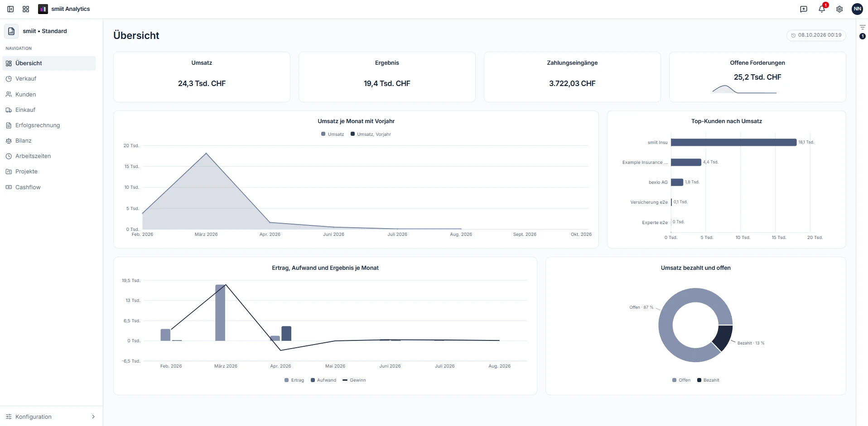Open Zahlungseingänge KPI card
Image resolution: width=868 pixels, height=426 pixels.
point(572,77)
